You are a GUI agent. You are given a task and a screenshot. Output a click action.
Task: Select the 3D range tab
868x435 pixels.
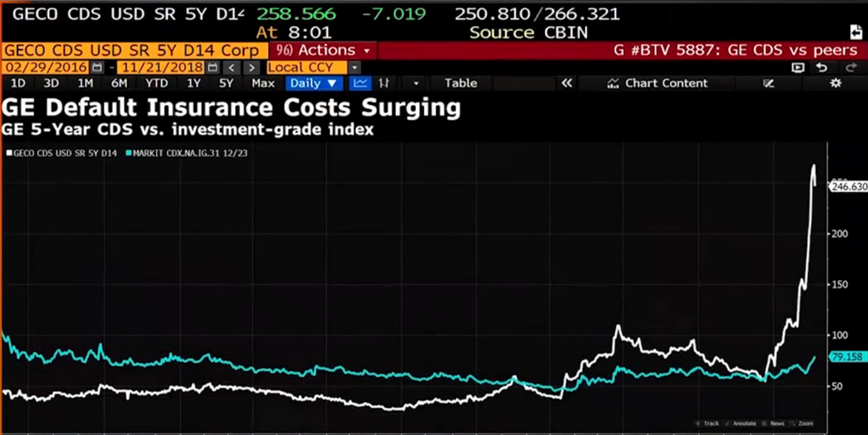51,83
